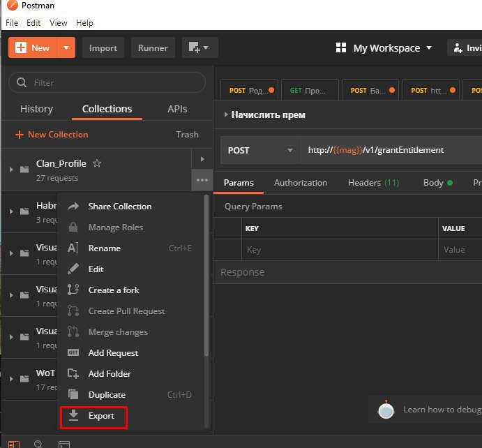Open the Body tab
The width and height of the screenshot is (482, 448).
pyautogui.click(x=438, y=183)
